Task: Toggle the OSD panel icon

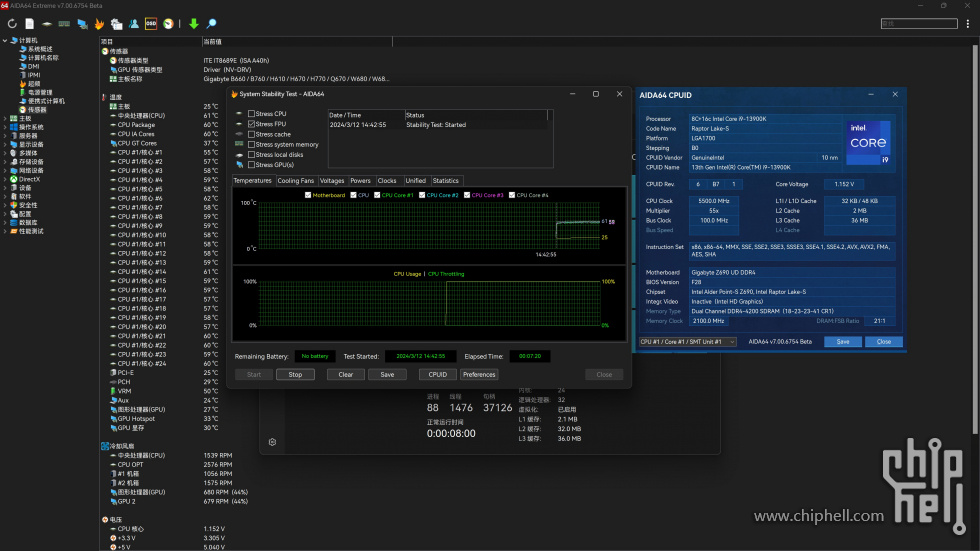Action: coord(151,24)
